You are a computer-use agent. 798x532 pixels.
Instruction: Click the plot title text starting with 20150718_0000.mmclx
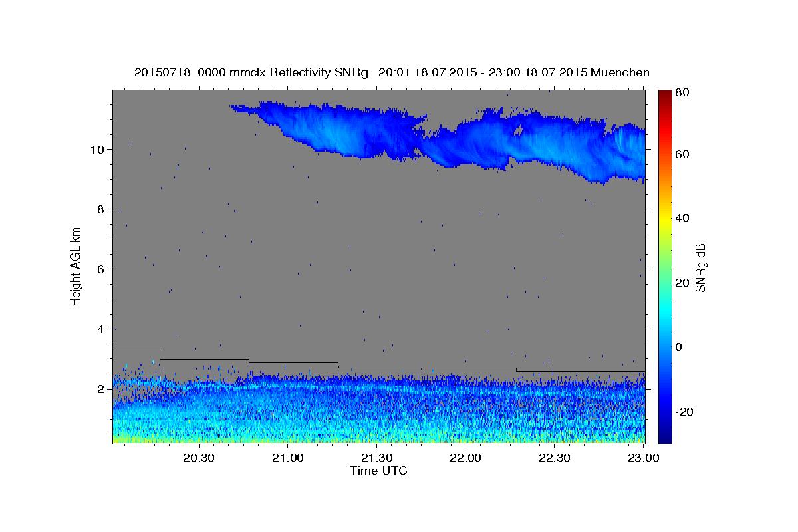[392, 72]
